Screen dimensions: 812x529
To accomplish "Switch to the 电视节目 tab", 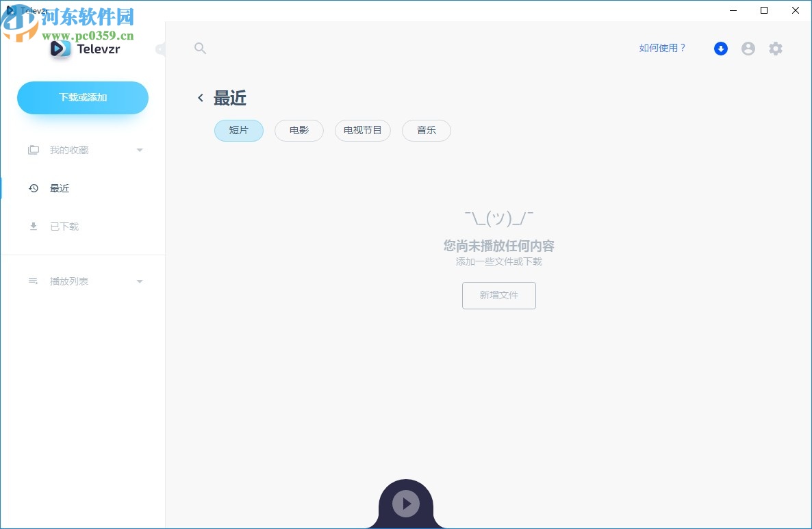I will pos(362,131).
